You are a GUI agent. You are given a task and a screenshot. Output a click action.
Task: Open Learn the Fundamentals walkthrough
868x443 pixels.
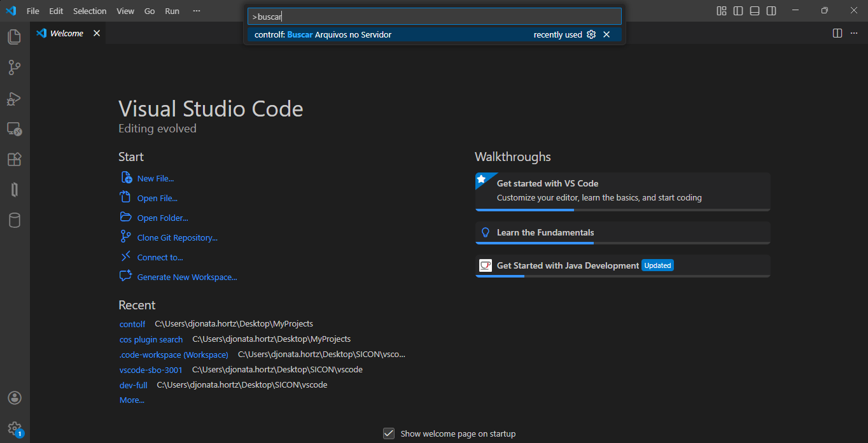[622, 233]
